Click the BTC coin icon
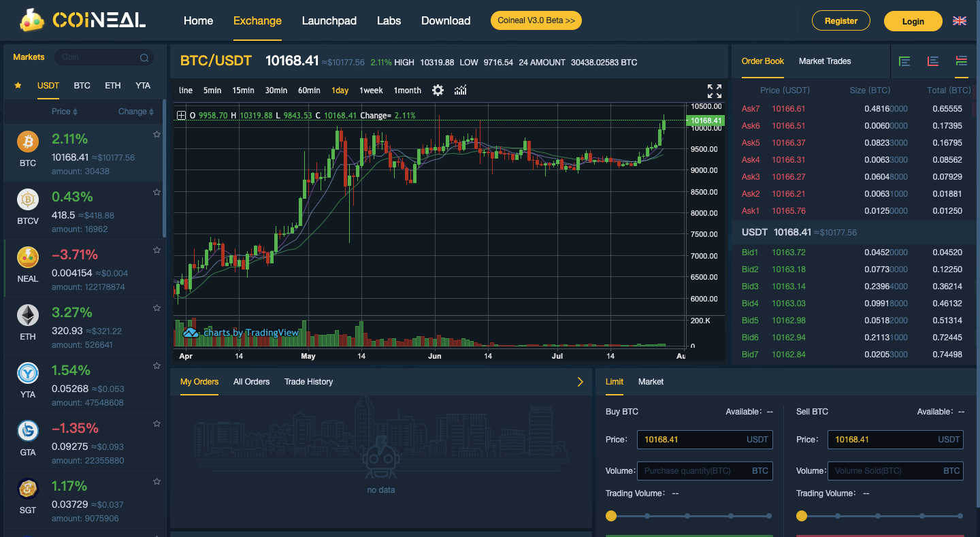The height and width of the screenshot is (537, 980). (28, 142)
